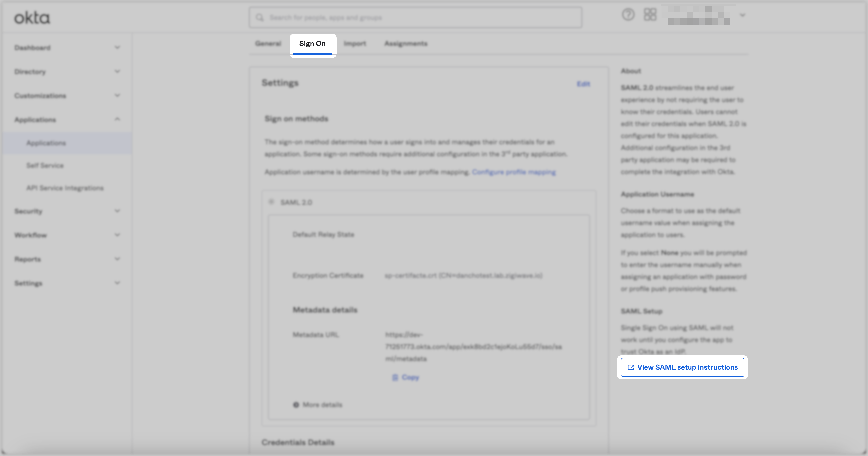868x456 pixels.
Task: Expand the Directory sidebar section
Action: 117,71
